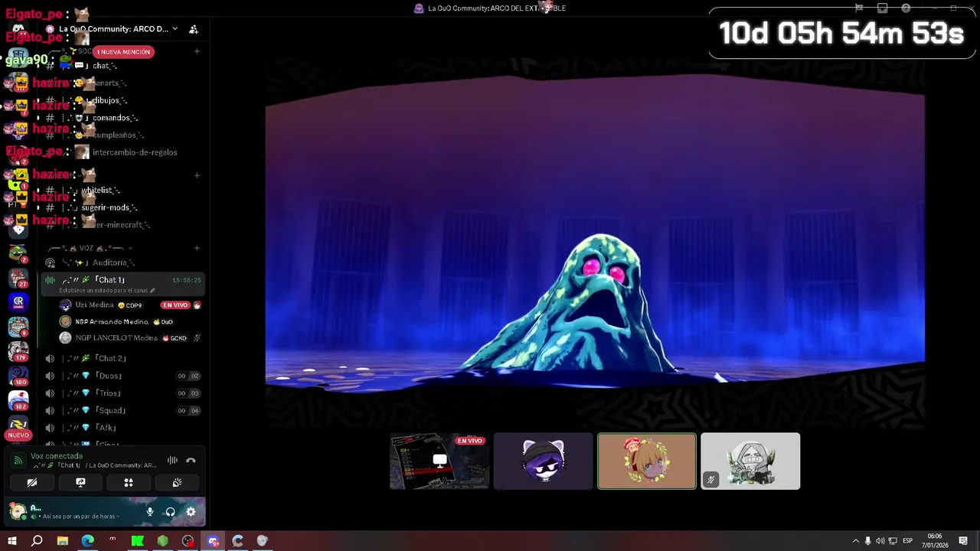Screen dimensions: 980x551
Task: Click the share screen button
Action: 80,483
